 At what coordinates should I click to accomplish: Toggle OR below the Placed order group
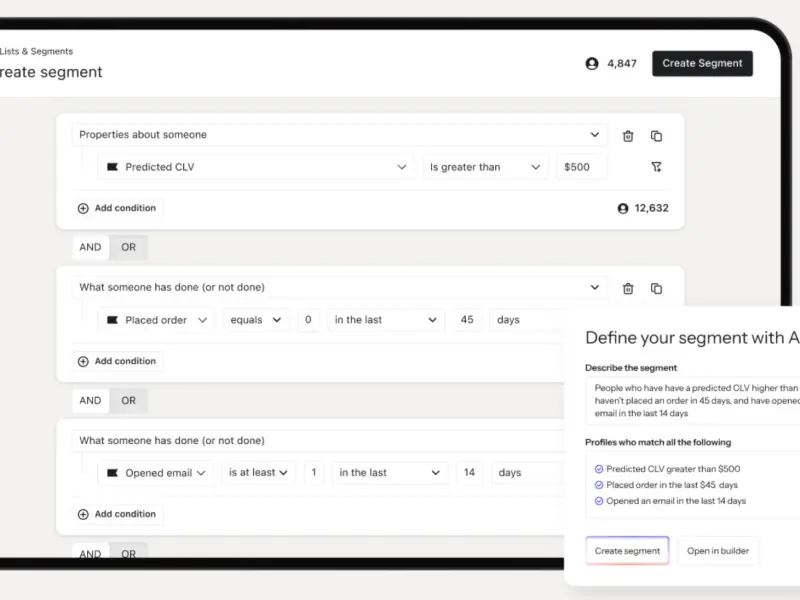129,401
